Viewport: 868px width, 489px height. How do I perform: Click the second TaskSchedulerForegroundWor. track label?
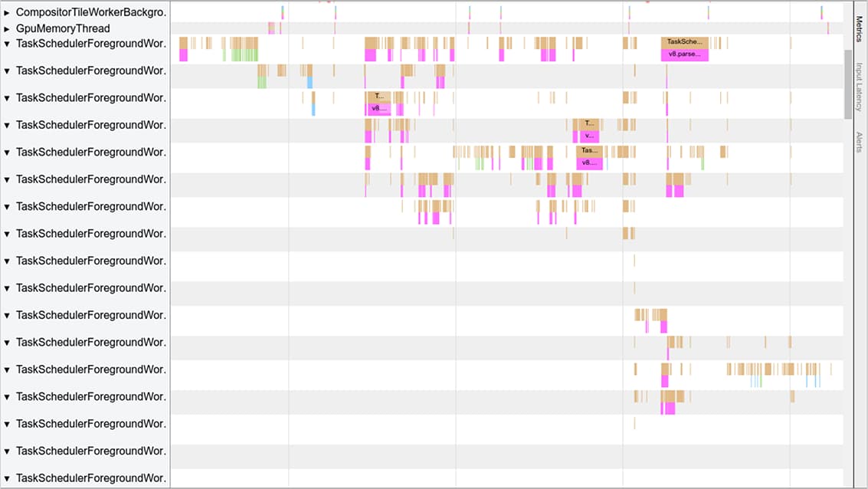click(90, 71)
